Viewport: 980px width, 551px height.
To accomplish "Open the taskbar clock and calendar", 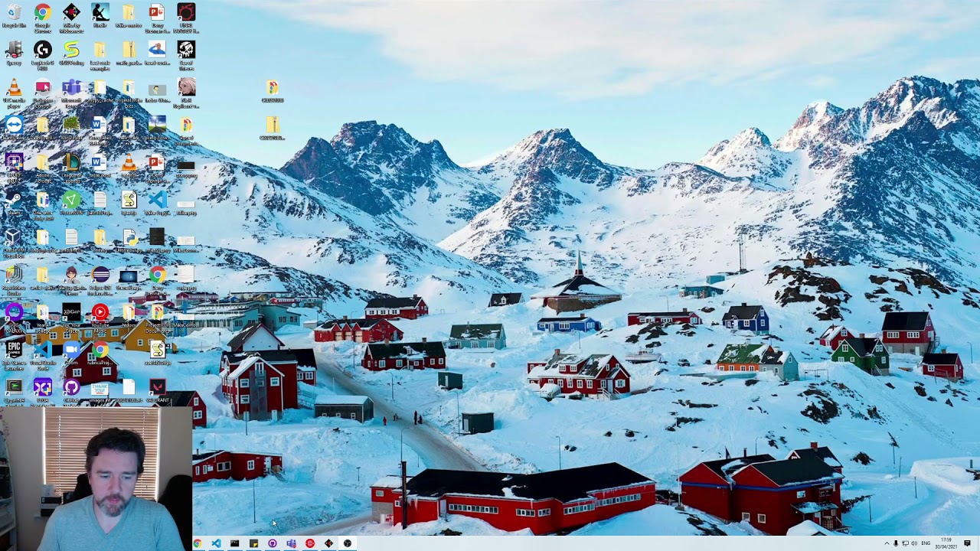I will click(x=946, y=543).
